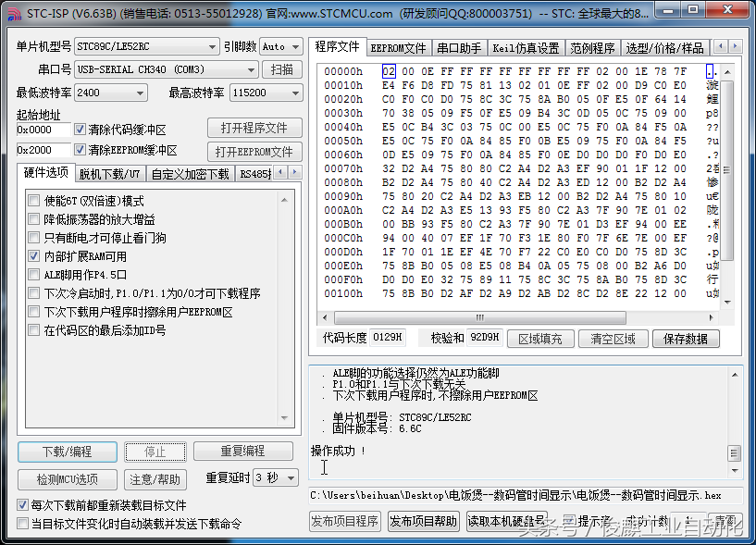Switch to 程序文件 tab
This screenshot has width=756, height=545.
337,47
